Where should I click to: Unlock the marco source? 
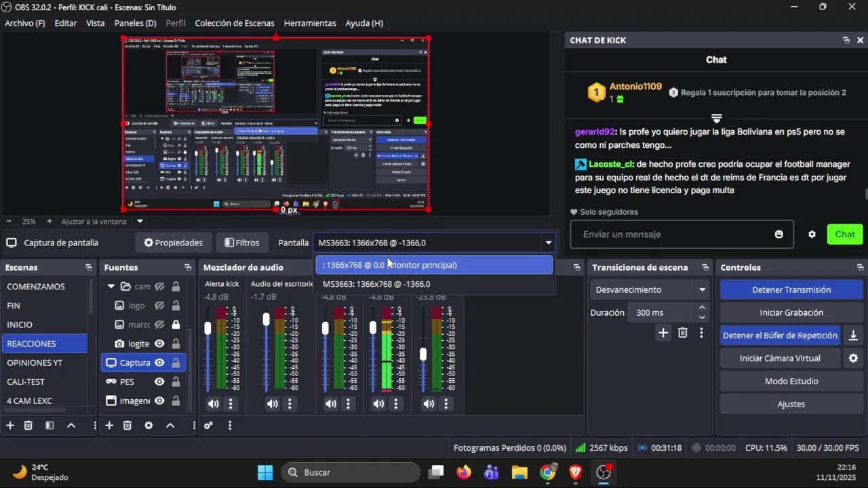[x=176, y=325]
